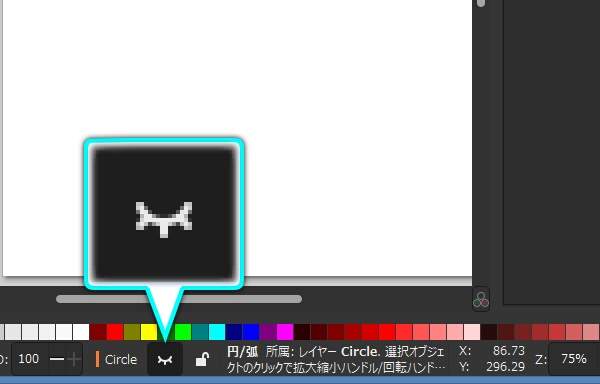The width and height of the screenshot is (600, 384).
Task: Toggle color-managed mode three-circles icon
Action: [x=481, y=299]
